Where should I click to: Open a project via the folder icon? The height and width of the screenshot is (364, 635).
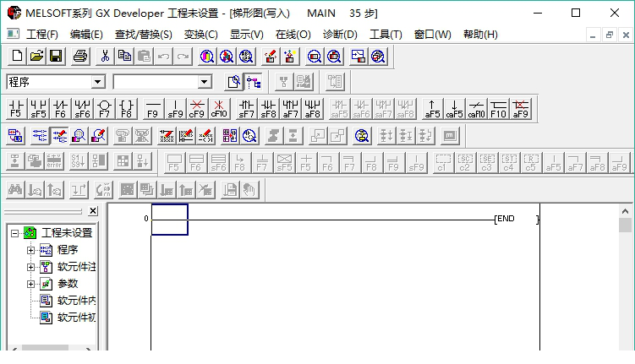click(36, 56)
